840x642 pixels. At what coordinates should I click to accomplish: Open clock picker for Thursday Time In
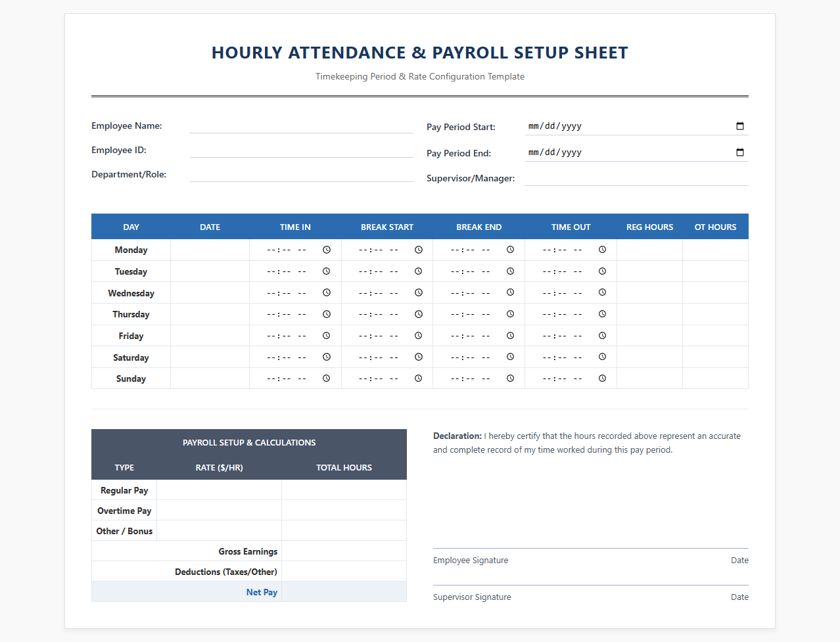(x=327, y=314)
